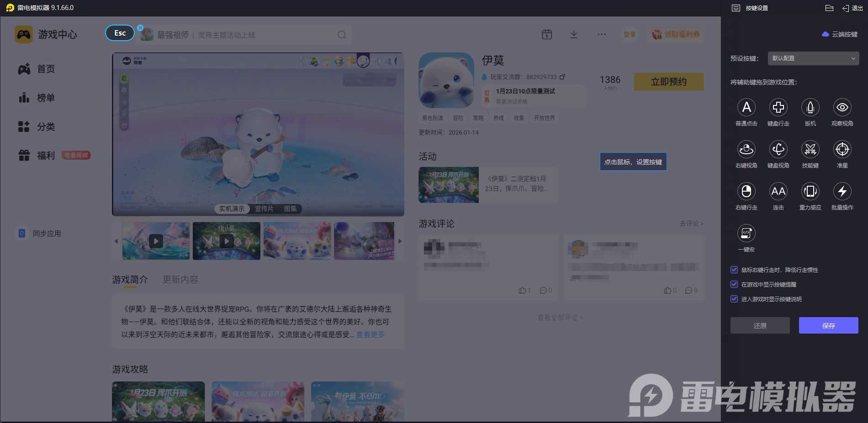This screenshot has height=423, width=868.
Task: Choose the 右键行走 mouse icon
Action: [x=746, y=191]
